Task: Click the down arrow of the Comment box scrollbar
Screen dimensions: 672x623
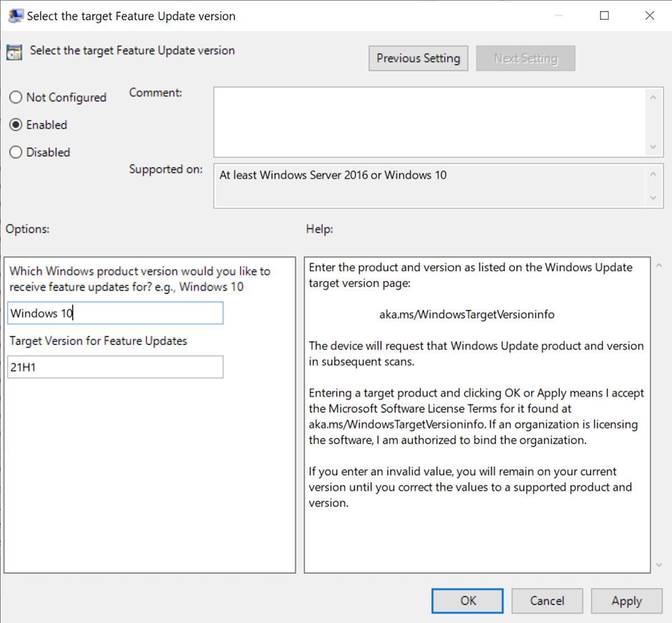Action: coord(654,147)
